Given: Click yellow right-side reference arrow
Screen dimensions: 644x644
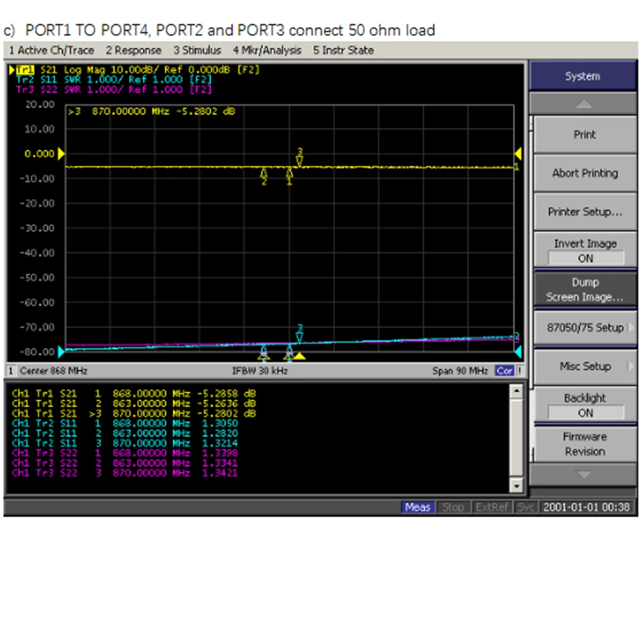Looking at the screenshot, I should [518, 154].
